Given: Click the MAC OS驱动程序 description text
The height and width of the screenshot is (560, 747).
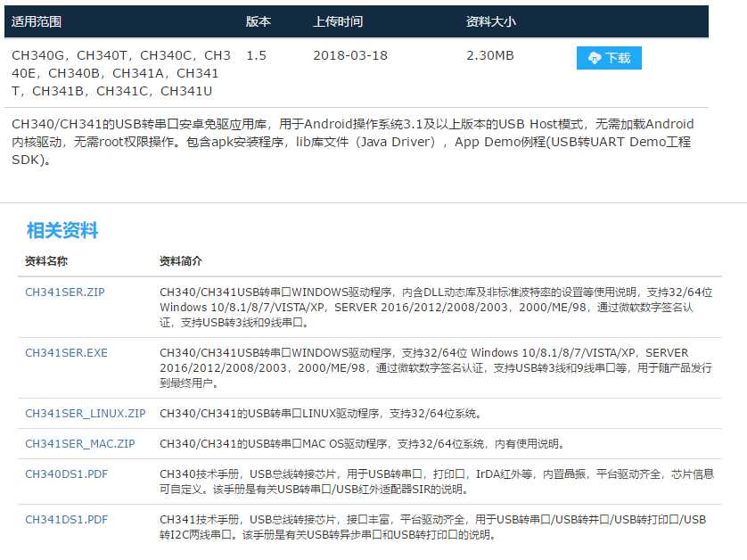Looking at the screenshot, I should point(362,444).
